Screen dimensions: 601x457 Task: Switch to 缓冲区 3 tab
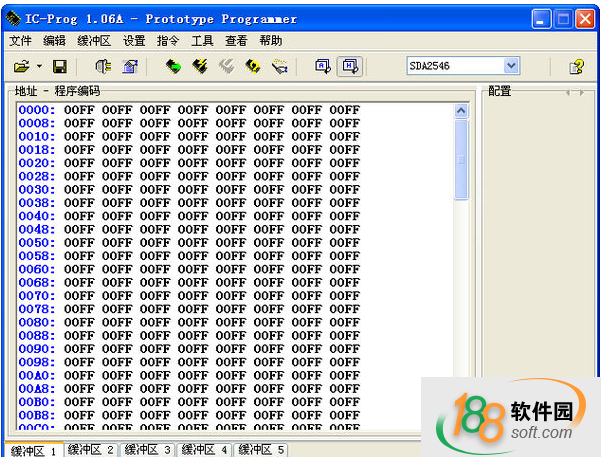pyautogui.click(x=147, y=450)
